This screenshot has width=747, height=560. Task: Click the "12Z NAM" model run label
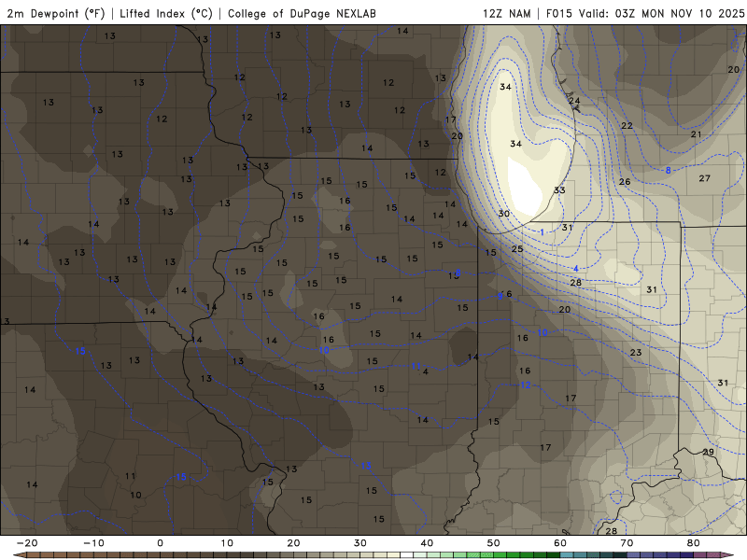(506, 13)
